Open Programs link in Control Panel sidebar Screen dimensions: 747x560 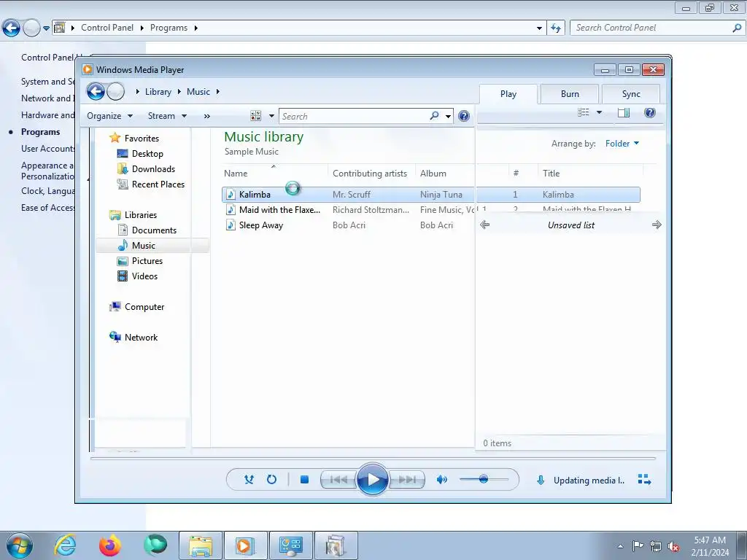pyautogui.click(x=41, y=132)
